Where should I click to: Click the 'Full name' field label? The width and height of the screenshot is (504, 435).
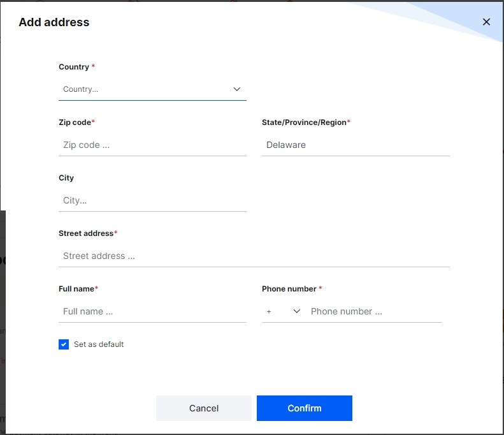click(76, 289)
